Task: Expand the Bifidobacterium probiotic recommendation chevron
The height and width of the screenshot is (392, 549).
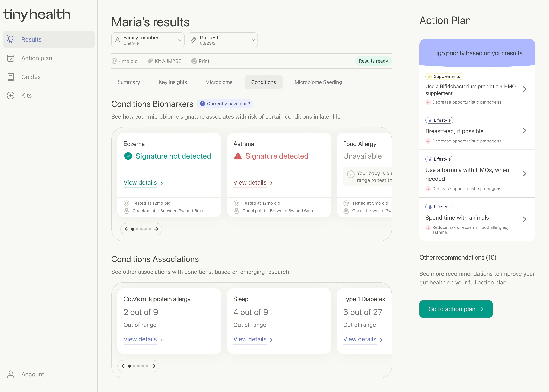Action: (524, 89)
